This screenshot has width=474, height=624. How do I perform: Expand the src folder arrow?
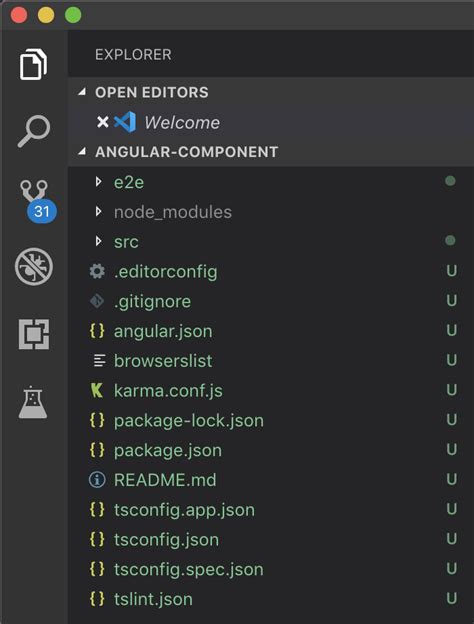coord(98,241)
